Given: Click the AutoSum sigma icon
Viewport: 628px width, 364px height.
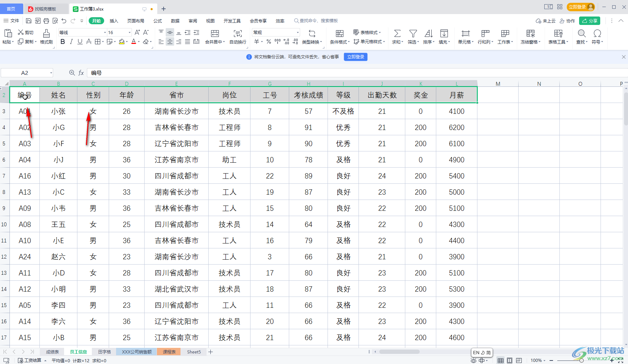Looking at the screenshot, I should pos(397,33).
